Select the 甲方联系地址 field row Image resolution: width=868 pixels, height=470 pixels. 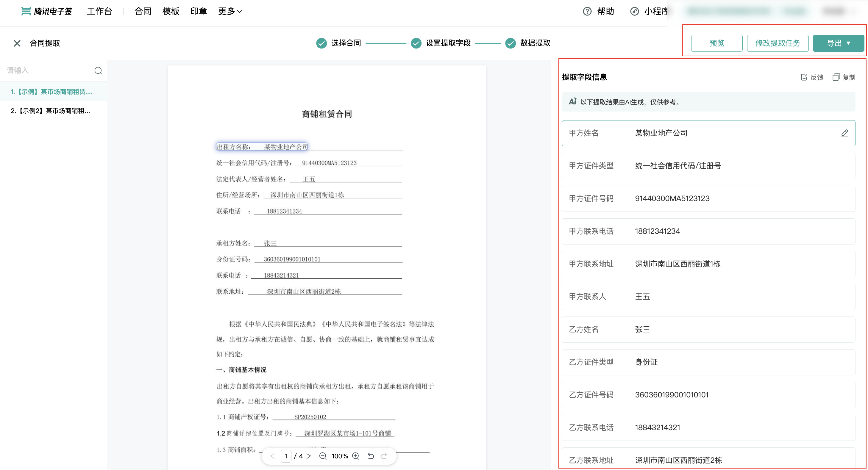click(709, 264)
